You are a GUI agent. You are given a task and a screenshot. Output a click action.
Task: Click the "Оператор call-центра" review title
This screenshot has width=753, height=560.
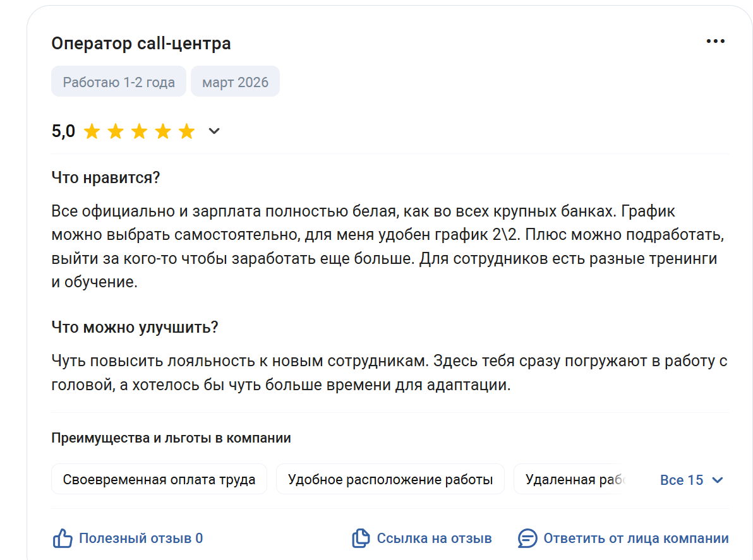(141, 44)
